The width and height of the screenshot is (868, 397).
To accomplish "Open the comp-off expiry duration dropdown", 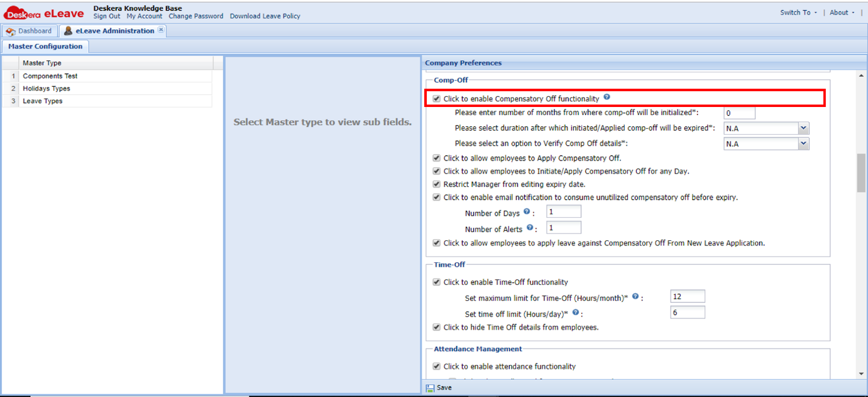I will coord(803,128).
